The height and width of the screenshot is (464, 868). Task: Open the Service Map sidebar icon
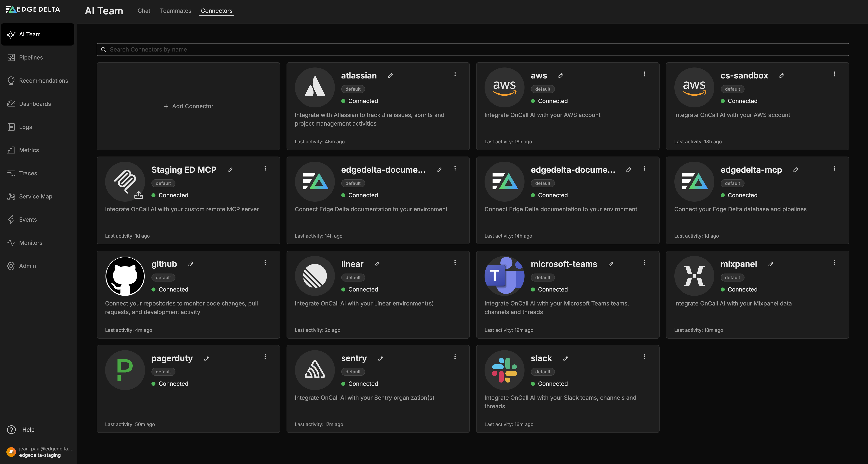coord(11,196)
